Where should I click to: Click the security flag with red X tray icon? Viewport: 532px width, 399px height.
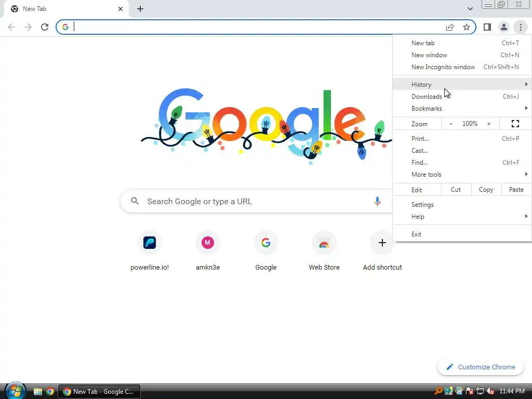click(470, 391)
